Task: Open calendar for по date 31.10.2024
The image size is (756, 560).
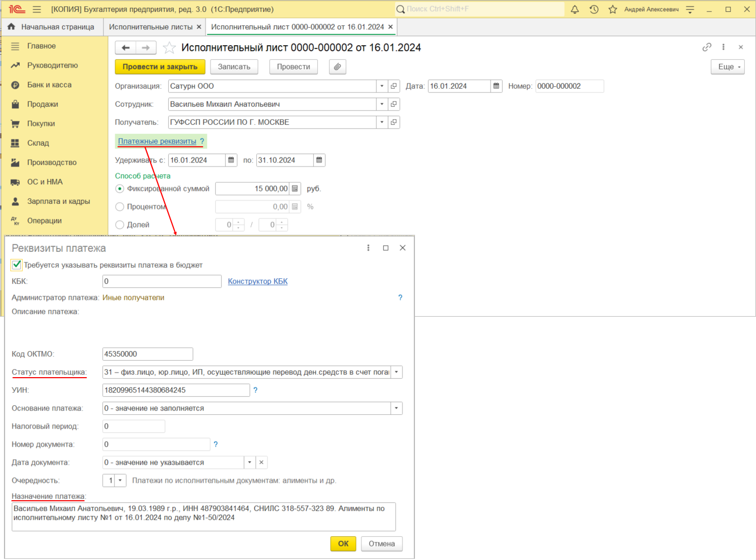Action: [x=319, y=160]
